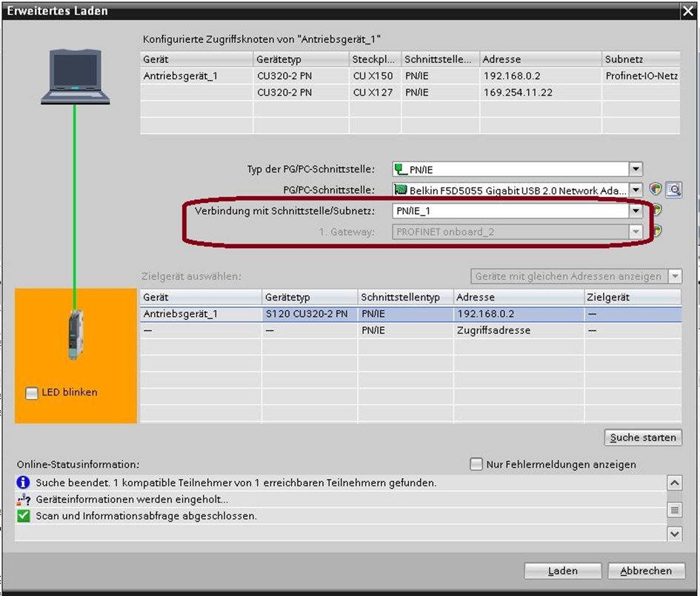Click the Laden button
Image resolution: width=700 pixels, height=596 pixels.
[562, 571]
